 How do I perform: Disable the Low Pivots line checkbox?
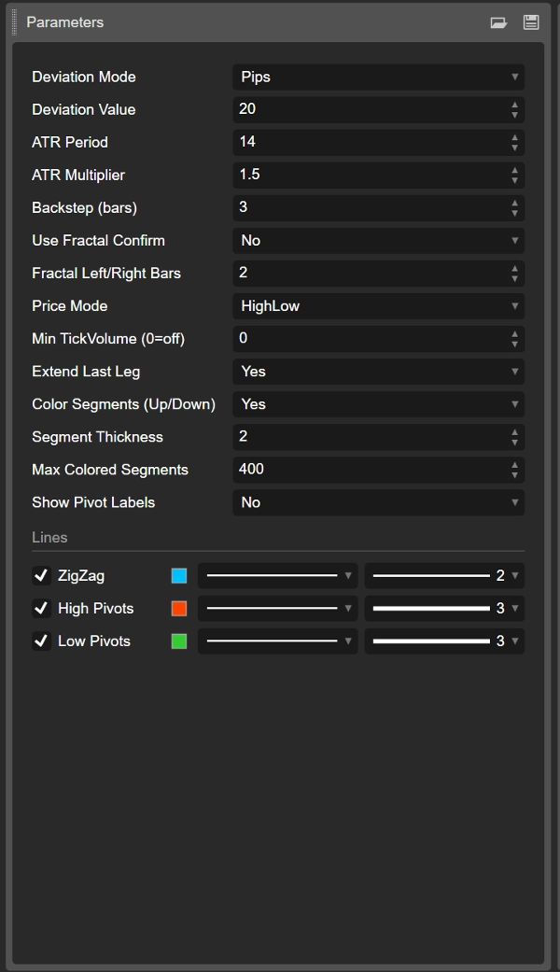tap(41, 641)
